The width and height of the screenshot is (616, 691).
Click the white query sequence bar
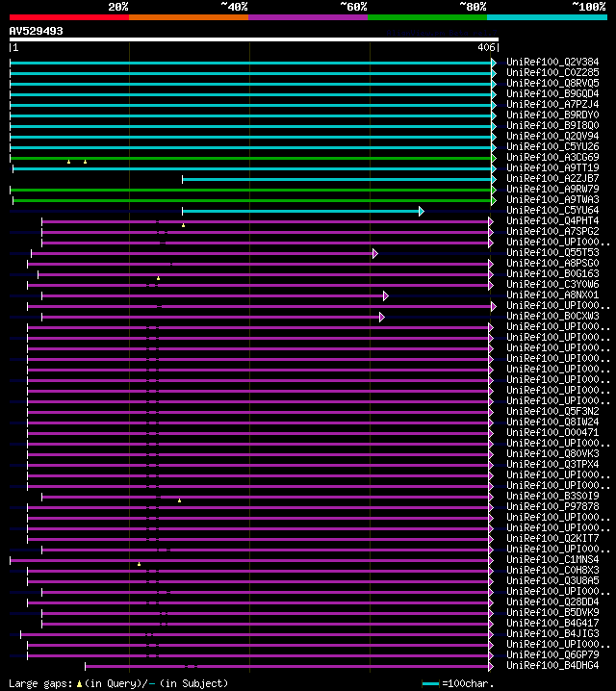254,39
